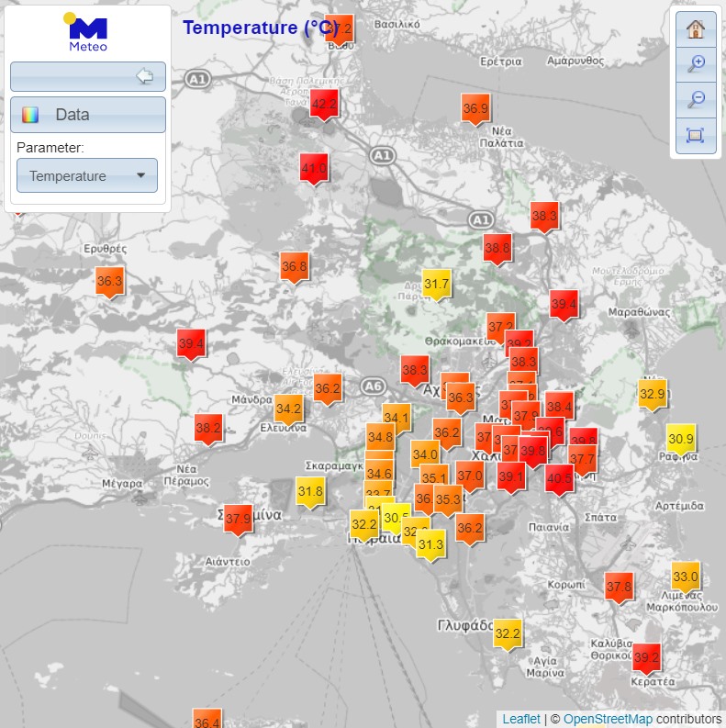This screenshot has height=728, width=726.
Task: Open the Leaflet attribution link
Action: coord(521,719)
